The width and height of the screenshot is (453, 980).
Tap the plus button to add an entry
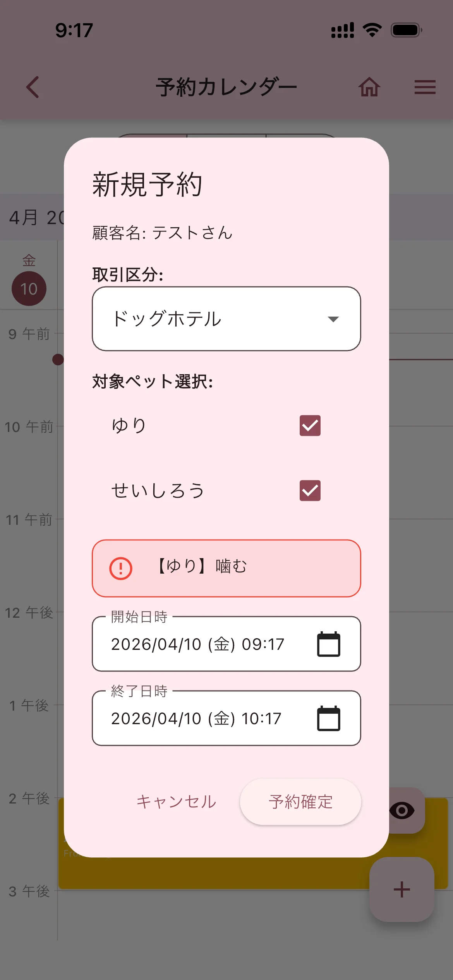pos(402,888)
